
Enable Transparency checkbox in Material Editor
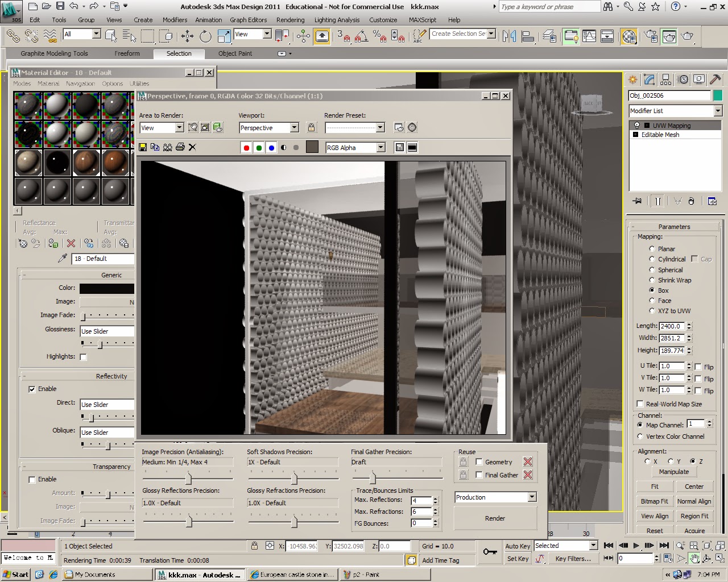[32, 480]
